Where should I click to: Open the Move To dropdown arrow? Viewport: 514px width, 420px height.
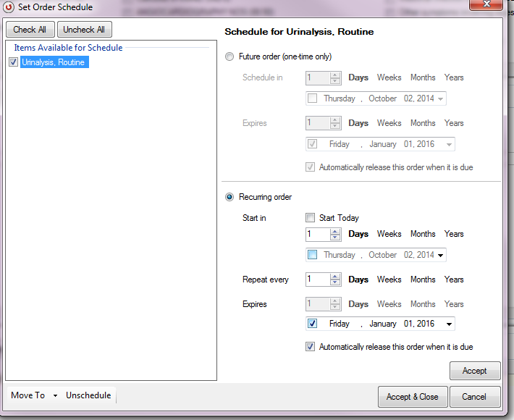(56, 395)
